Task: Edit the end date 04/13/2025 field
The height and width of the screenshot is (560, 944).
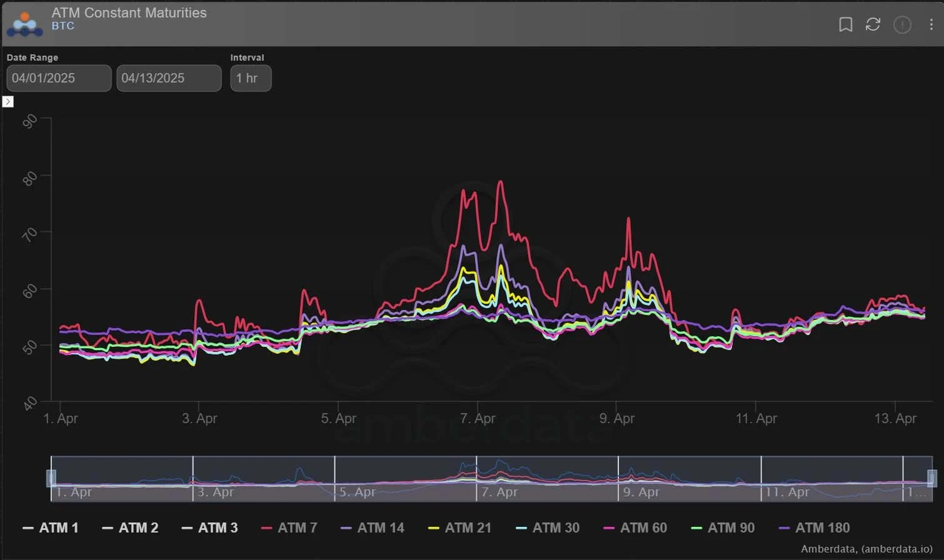Action: (x=169, y=78)
